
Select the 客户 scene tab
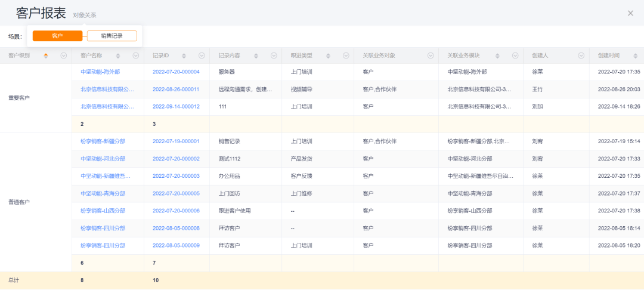(57, 36)
